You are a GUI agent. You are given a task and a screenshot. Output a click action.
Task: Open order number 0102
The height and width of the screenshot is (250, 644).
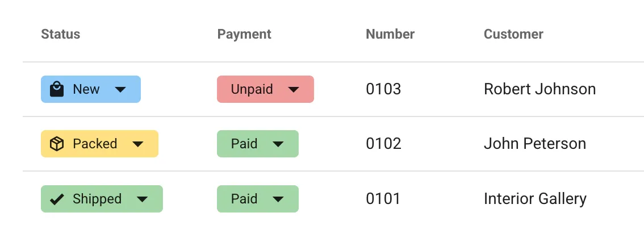[x=383, y=144]
